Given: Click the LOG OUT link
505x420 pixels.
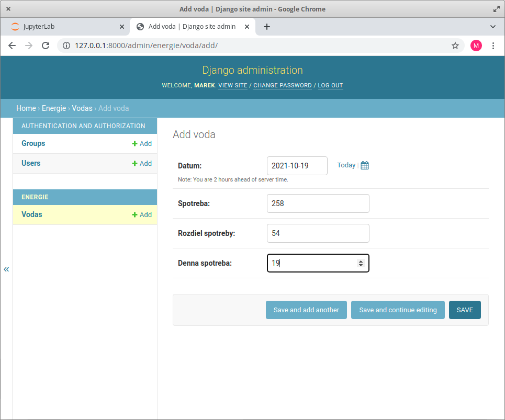Looking at the screenshot, I should [x=330, y=85].
